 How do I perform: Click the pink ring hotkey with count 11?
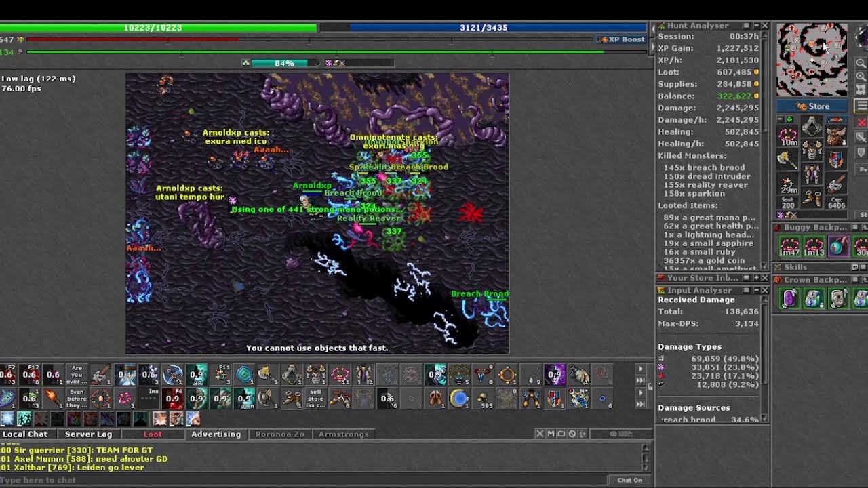(340, 374)
